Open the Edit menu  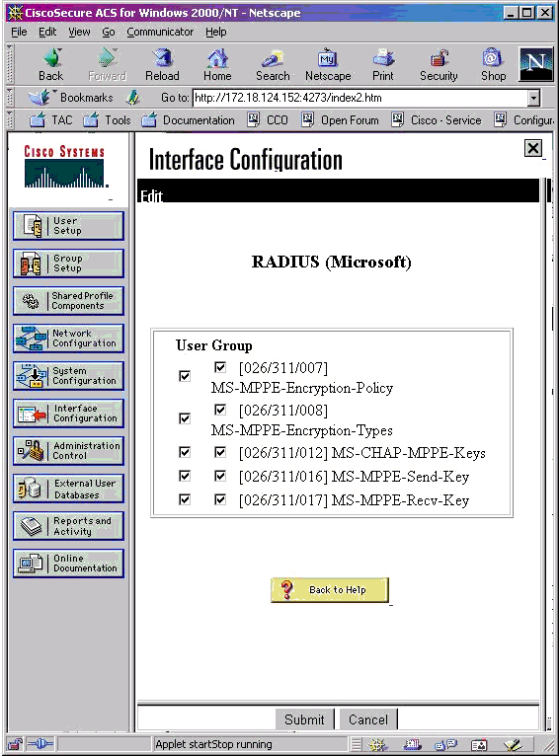coord(47,33)
